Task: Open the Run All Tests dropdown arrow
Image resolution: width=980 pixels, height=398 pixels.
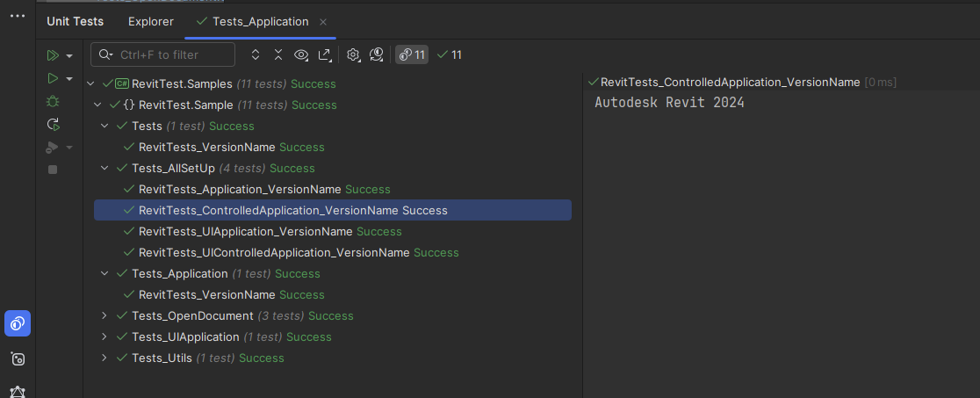Action: point(69,56)
